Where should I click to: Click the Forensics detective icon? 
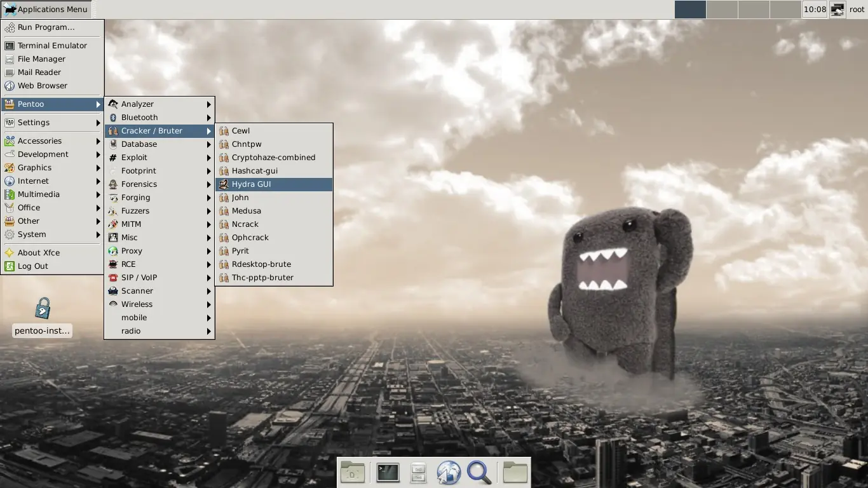(113, 184)
